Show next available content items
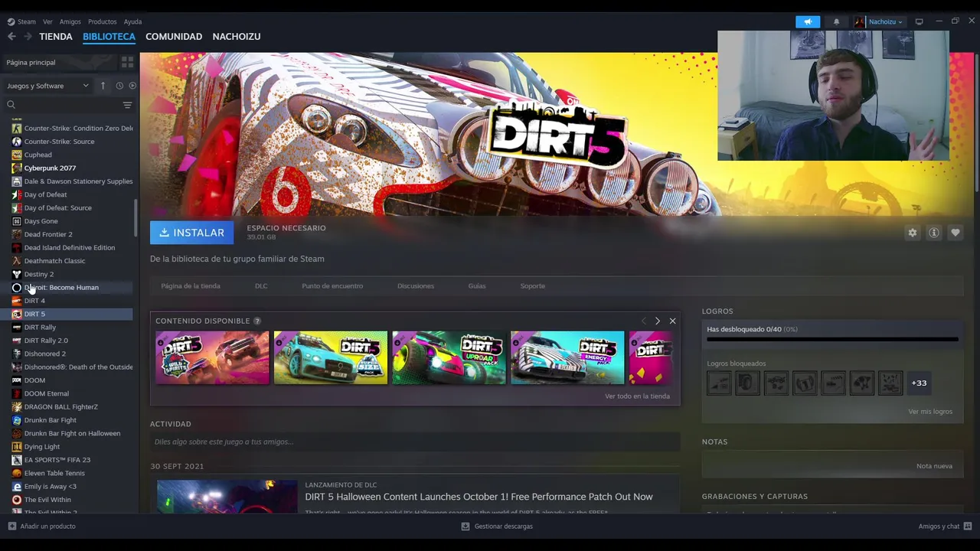Viewport: 980px width, 551px height. pyautogui.click(x=657, y=321)
